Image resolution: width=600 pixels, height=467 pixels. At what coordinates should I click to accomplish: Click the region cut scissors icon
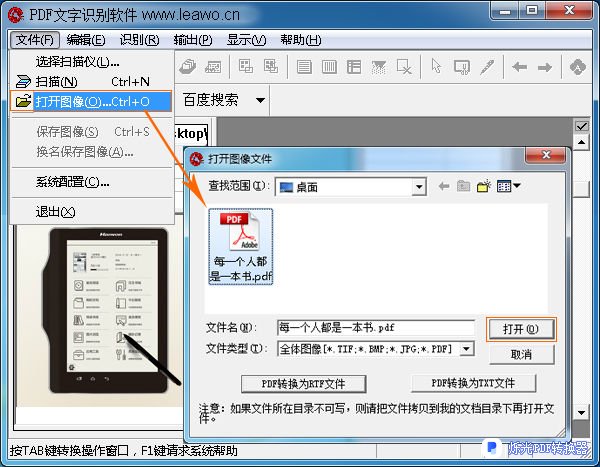462,67
